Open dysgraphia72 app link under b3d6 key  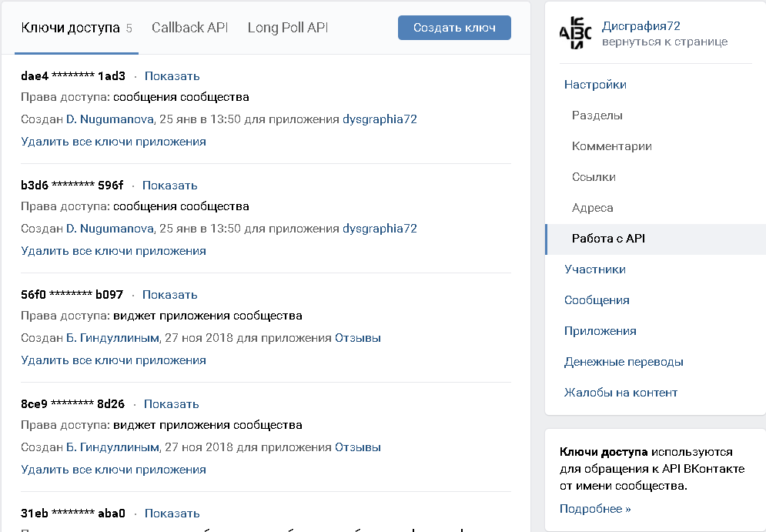click(x=380, y=229)
